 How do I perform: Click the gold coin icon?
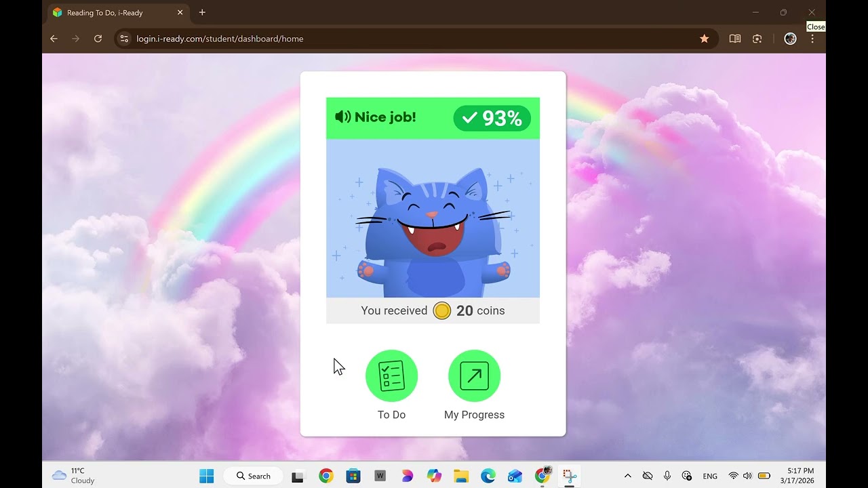[x=441, y=311]
